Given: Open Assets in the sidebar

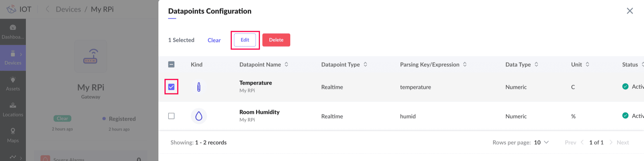Looking at the screenshot, I should pos(13,84).
